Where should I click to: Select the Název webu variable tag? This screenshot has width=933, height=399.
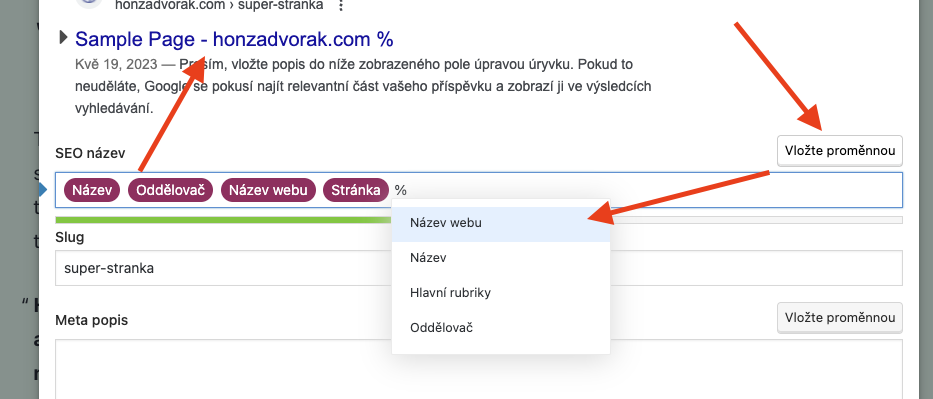pyautogui.click(x=268, y=190)
